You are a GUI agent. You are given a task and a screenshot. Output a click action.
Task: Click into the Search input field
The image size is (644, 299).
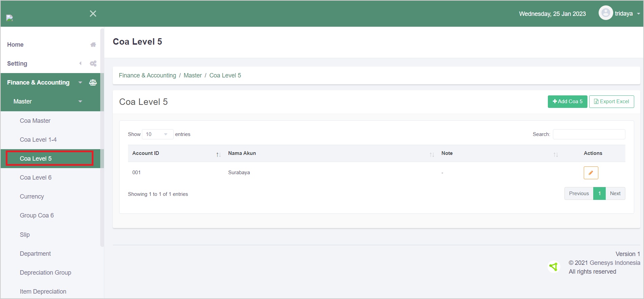(x=589, y=134)
